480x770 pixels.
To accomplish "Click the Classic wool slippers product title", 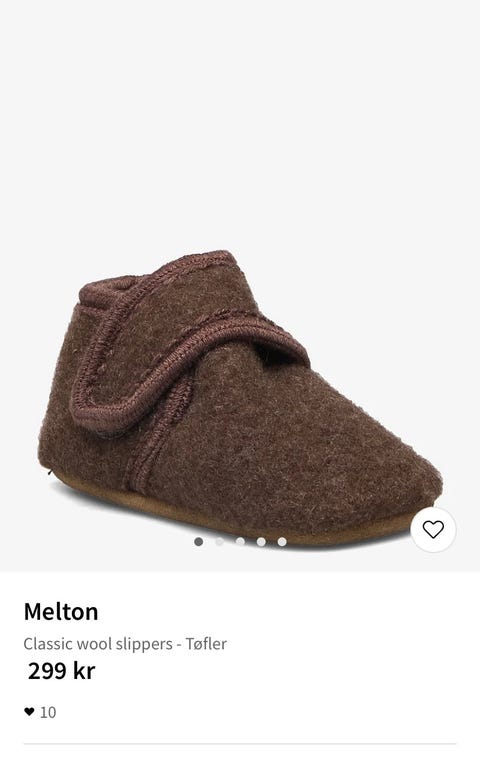I will pyautogui.click(x=98, y=644).
